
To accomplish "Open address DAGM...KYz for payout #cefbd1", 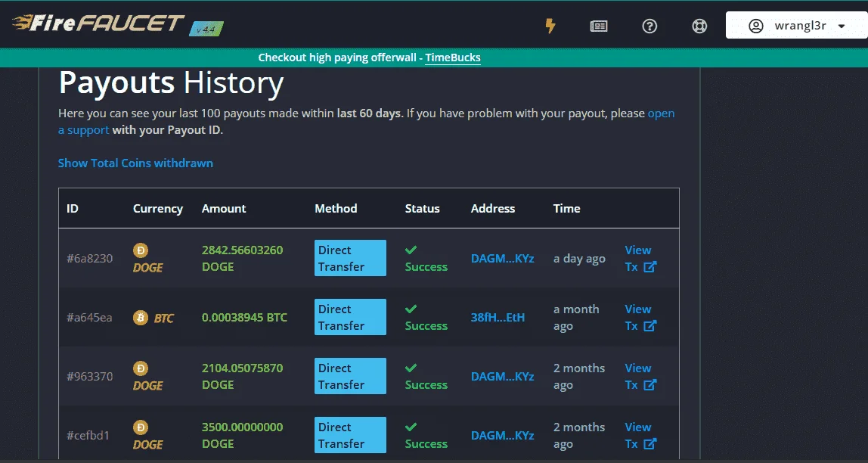I will [502, 436].
